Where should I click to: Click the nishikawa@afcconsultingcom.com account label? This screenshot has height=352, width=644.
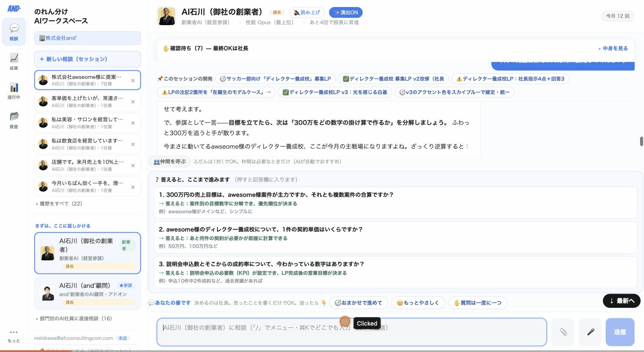[x=74, y=338]
